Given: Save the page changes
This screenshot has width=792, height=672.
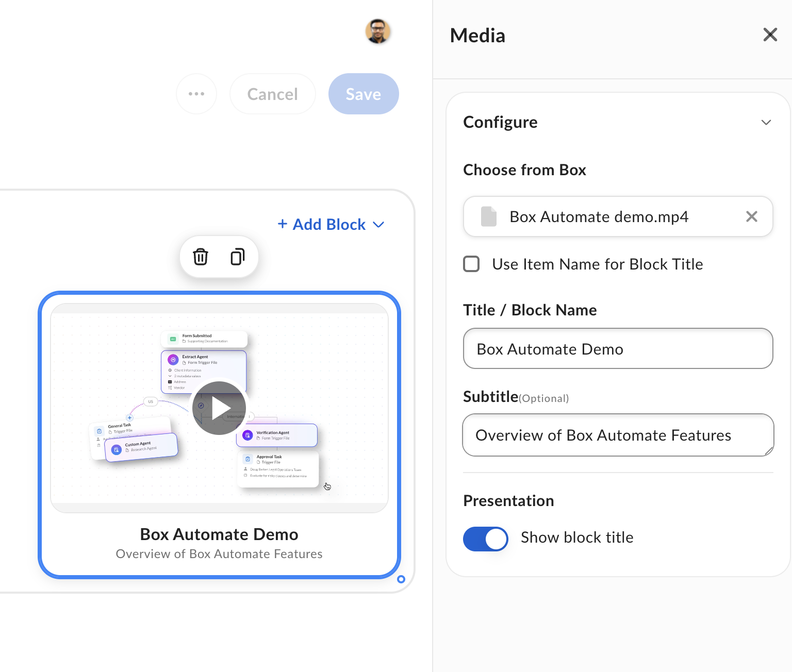Looking at the screenshot, I should click(364, 94).
